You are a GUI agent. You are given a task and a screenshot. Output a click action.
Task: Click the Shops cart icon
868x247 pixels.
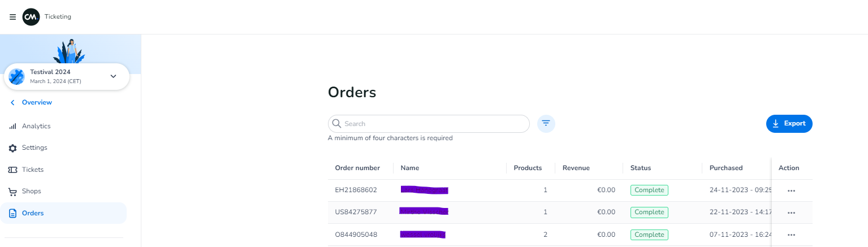pos(12,192)
